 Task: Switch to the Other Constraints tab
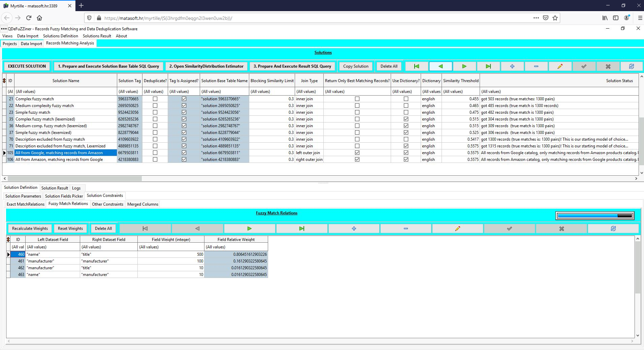pos(107,204)
